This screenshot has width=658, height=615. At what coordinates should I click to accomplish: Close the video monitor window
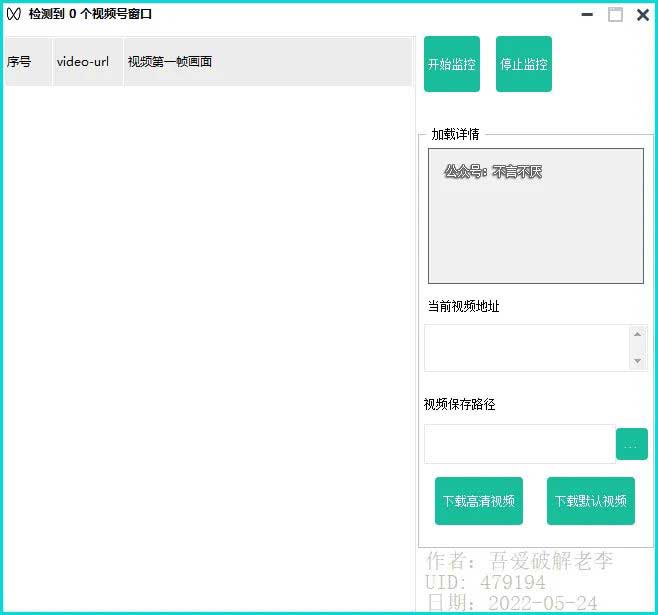pos(643,15)
